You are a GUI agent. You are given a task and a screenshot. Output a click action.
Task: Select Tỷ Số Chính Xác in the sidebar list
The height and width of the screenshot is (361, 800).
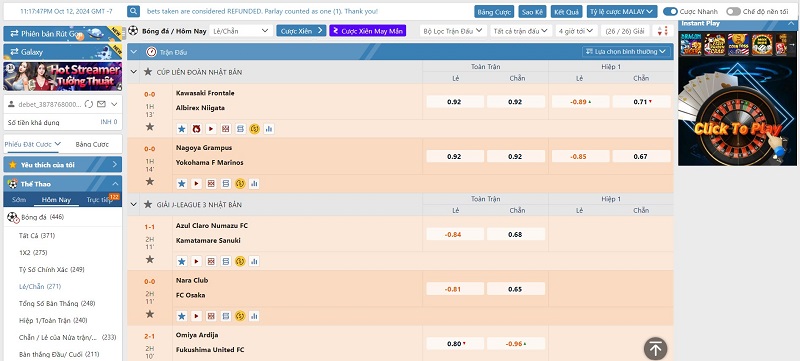[x=52, y=269]
